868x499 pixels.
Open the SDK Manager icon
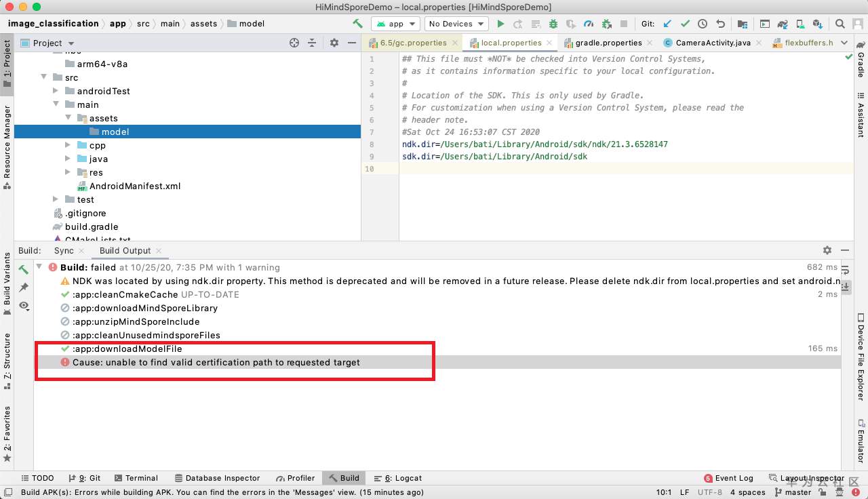click(818, 24)
